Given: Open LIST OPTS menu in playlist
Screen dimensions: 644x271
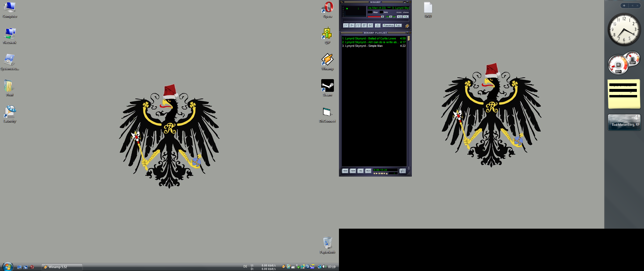Looking at the screenshot, I should click(403, 171).
